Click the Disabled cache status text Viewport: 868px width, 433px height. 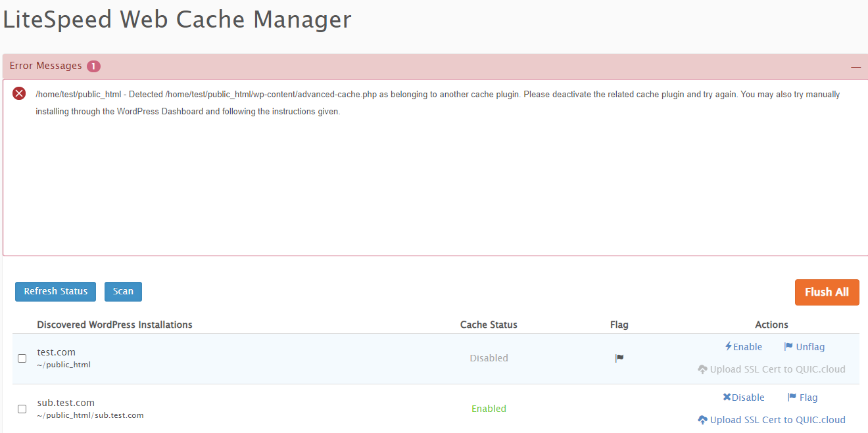click(x=489, y=358)
